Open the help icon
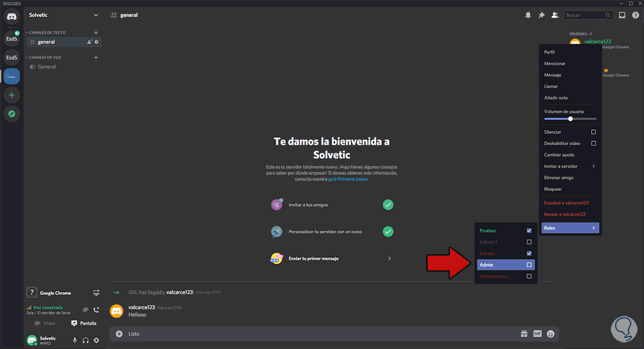This screenshot has width=644, height=349. coord(635,15)
